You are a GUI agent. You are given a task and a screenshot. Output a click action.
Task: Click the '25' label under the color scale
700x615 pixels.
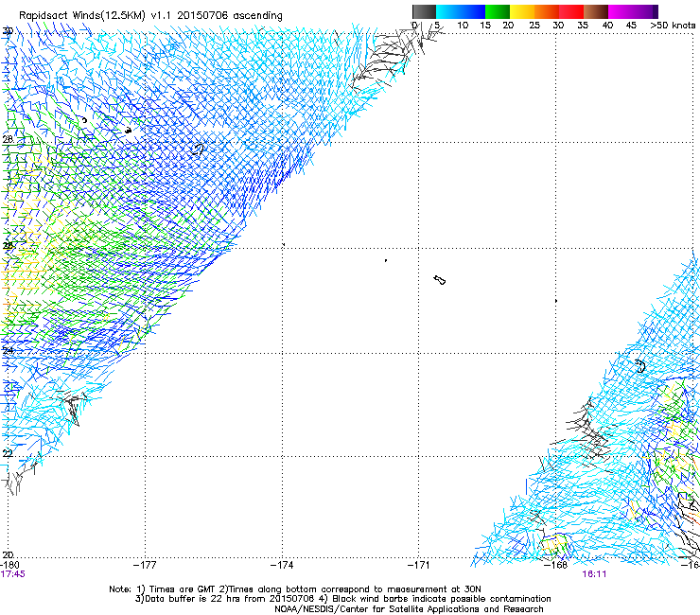point(534,26)
